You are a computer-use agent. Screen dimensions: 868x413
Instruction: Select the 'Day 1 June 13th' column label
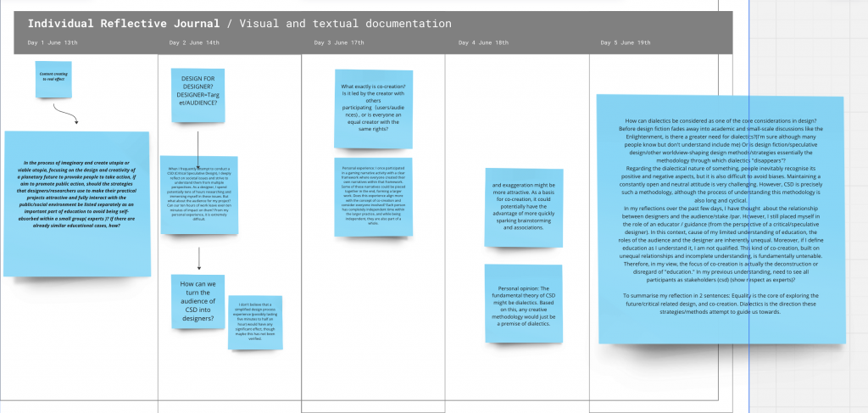[53, 42]
